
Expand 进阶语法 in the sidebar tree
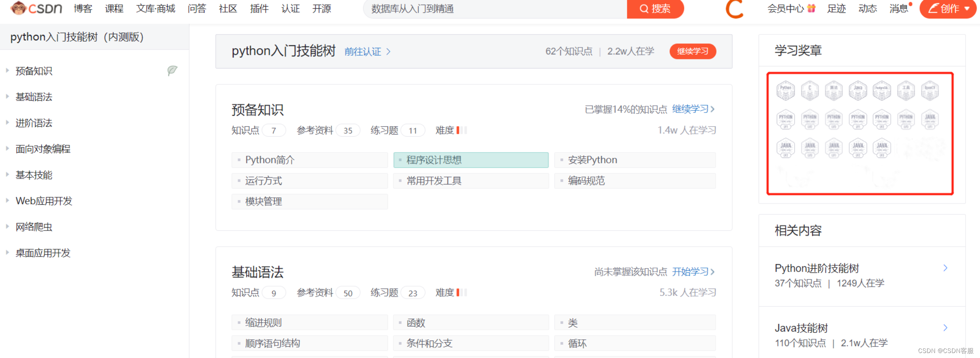(x=7, y=123)
